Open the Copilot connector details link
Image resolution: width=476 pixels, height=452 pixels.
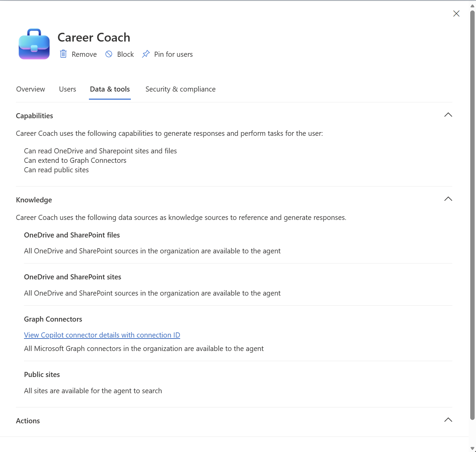coord(102,335)
